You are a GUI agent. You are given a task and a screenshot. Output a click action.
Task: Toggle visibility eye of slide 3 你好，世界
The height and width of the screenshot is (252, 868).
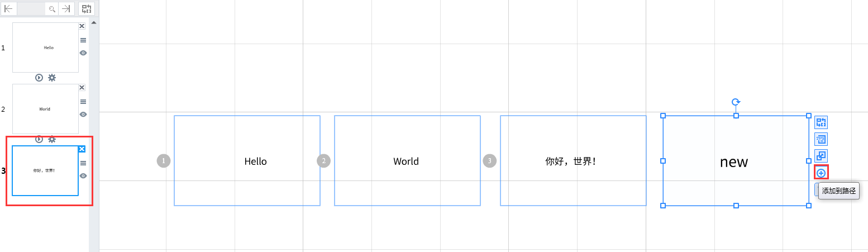click(x=83, y=175)
